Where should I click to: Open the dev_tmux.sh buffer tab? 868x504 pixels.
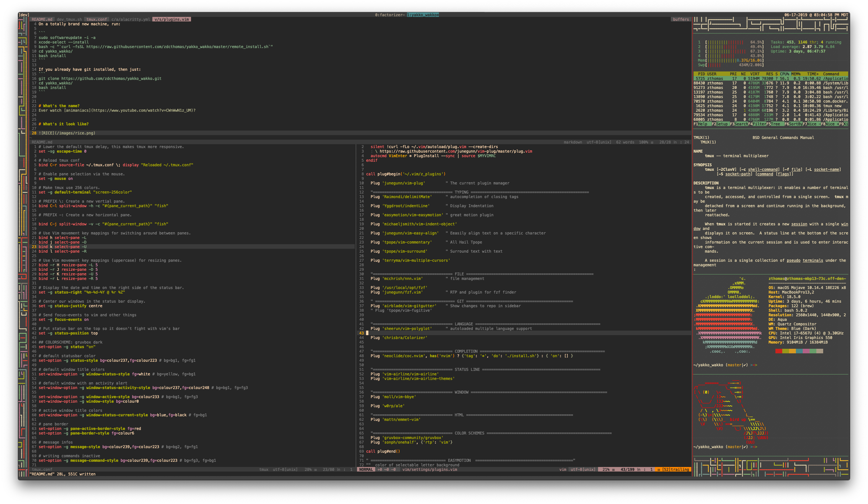(x=69, y=19)
